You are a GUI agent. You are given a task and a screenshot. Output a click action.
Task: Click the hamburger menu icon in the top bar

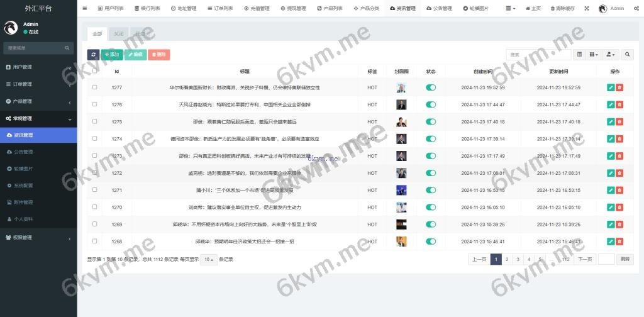coord(85,9)
